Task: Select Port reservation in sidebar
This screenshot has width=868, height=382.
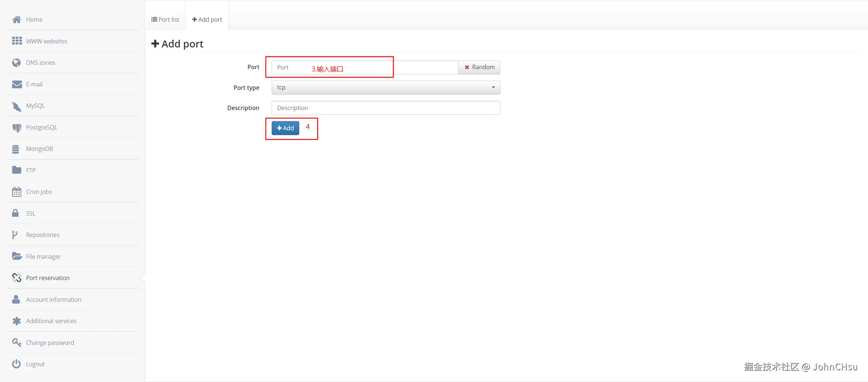Action: pos(48,278)
